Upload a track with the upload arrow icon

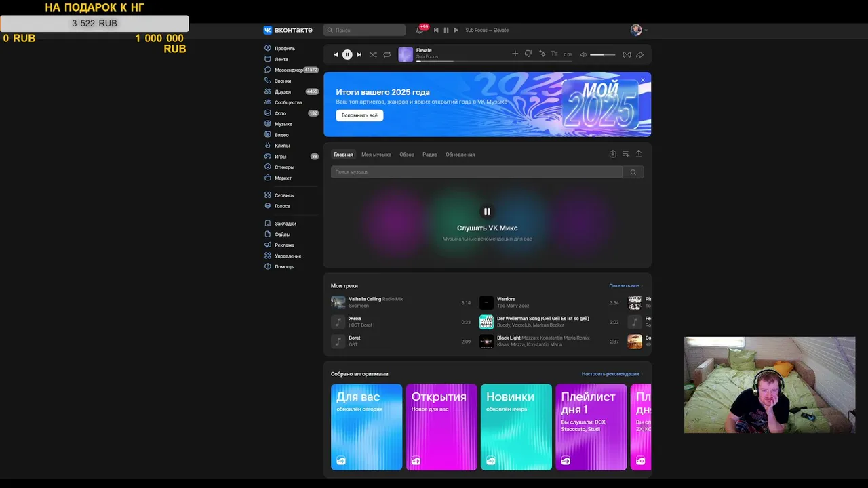639,154
